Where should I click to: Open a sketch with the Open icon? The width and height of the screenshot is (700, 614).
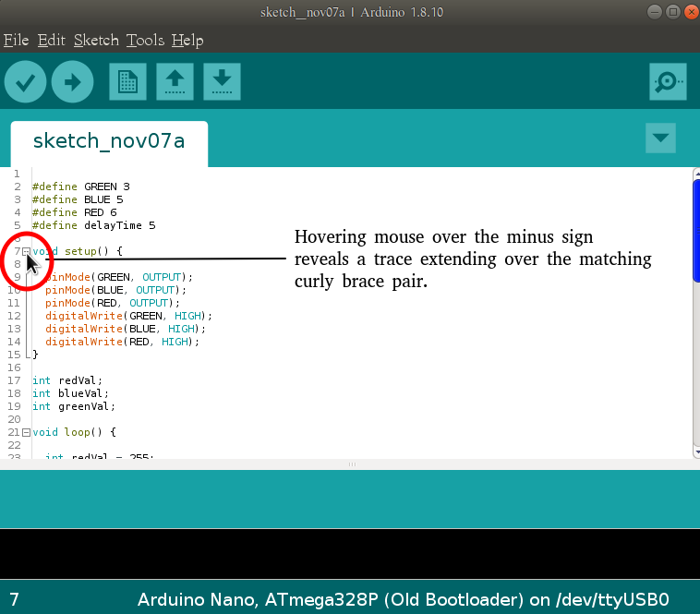[x=175, y=82]
